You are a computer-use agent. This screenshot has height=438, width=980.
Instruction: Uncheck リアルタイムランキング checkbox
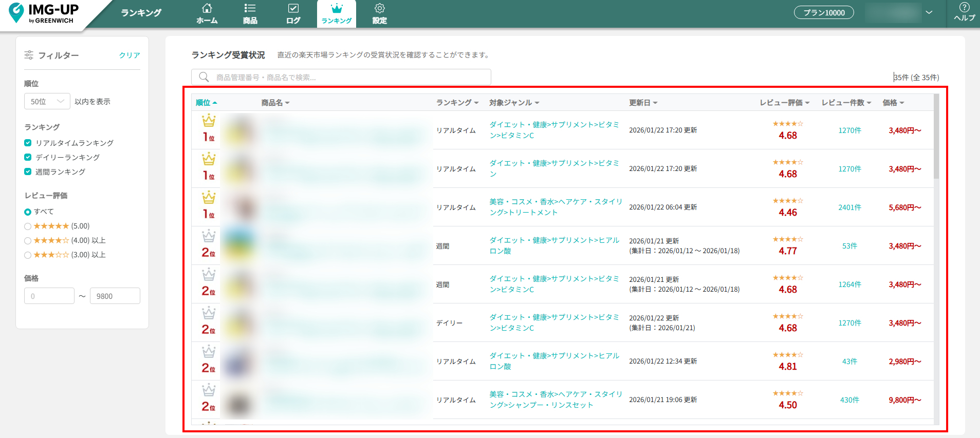click(x=28, y=143)
